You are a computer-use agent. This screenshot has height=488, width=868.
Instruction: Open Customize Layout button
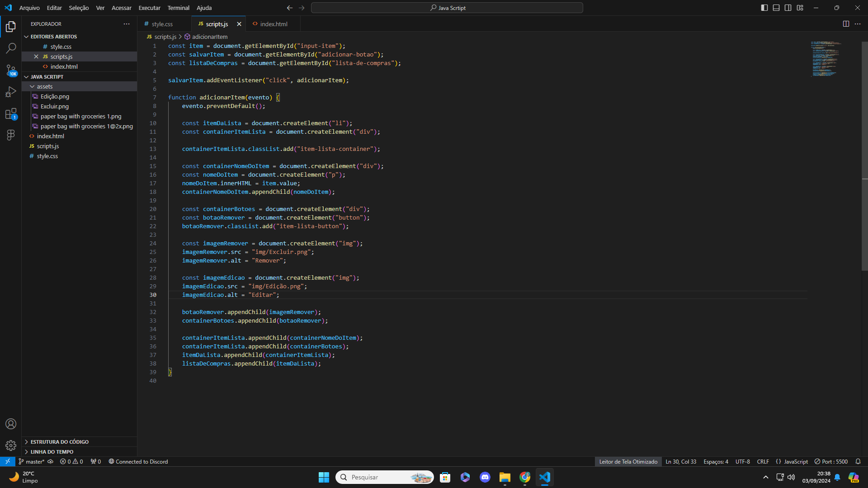pos(800,8)
